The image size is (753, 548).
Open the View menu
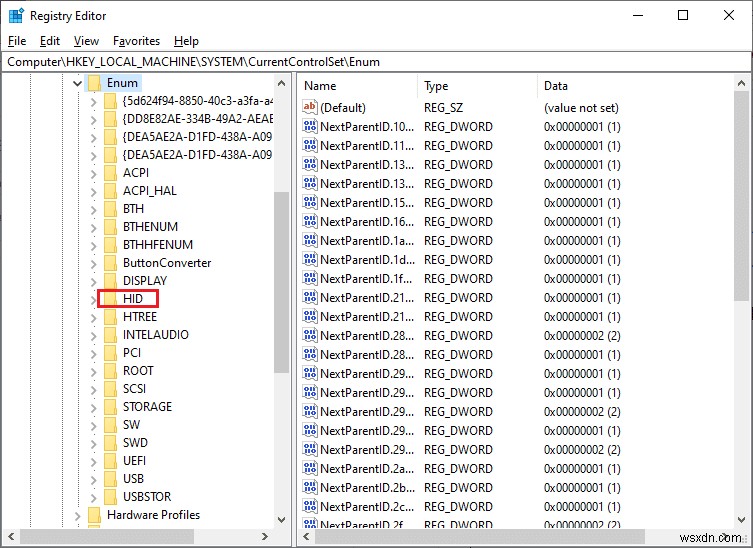[86, 41]
